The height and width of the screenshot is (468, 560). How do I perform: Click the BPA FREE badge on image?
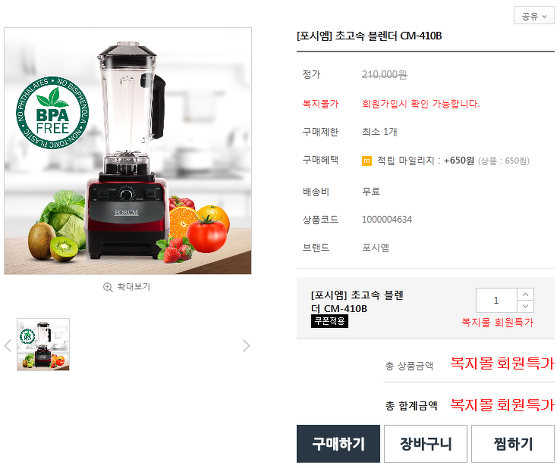point(52,112)
